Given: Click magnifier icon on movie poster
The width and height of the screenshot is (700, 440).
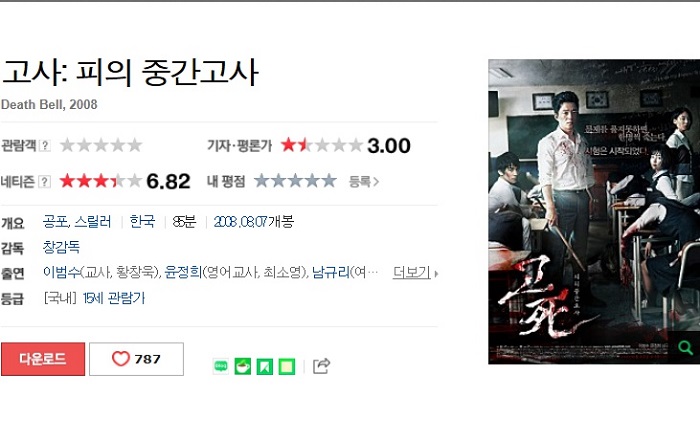Looking at the screenshot, I should (x=685, y=347).
